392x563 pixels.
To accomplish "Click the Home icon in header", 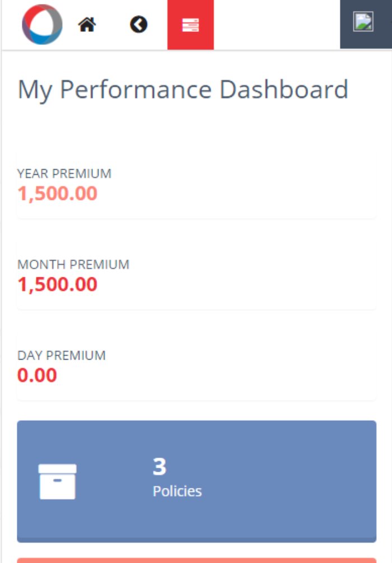I will pos(87,25).
